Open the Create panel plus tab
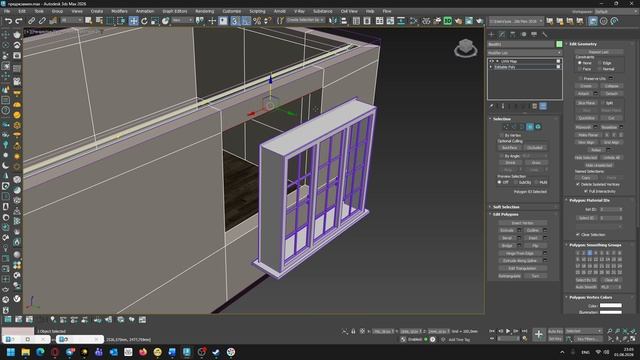640x360 pixels. [491, 34]
